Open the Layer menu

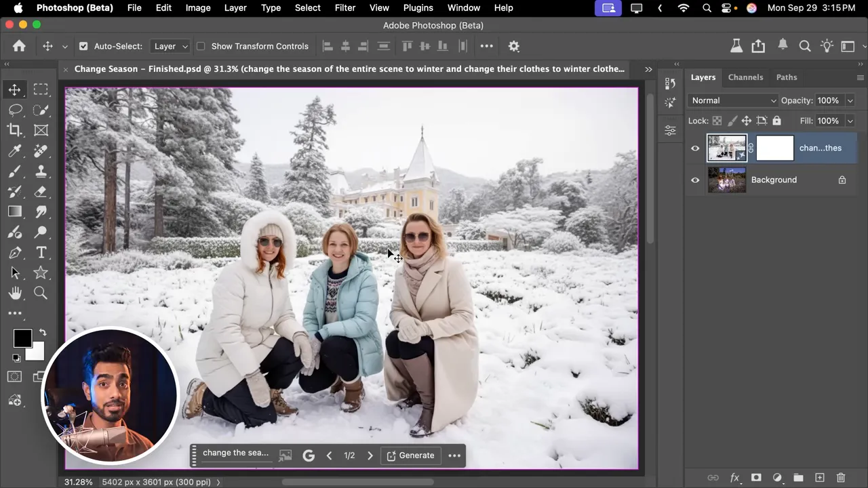tap(235, 7)
